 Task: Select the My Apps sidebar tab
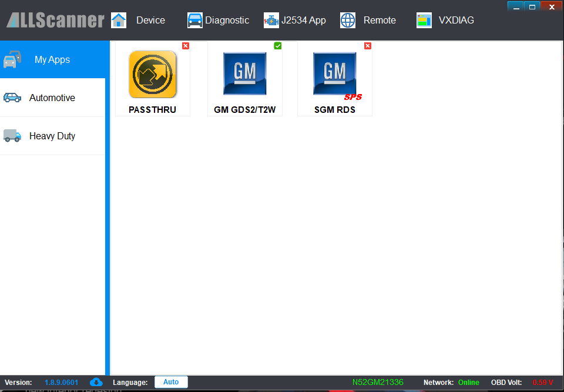52,59
